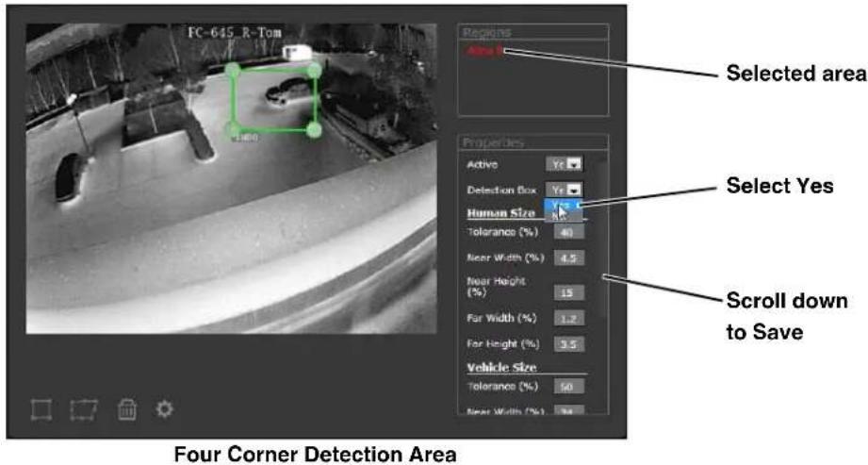Screen dimensions: 868x465
Task: Click the Near Width field showing 4.5
Action: [x=568, y=257]
